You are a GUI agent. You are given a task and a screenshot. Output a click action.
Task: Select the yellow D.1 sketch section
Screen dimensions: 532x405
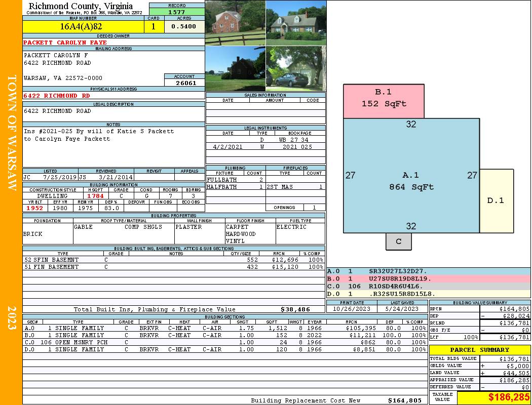(495, 200)
